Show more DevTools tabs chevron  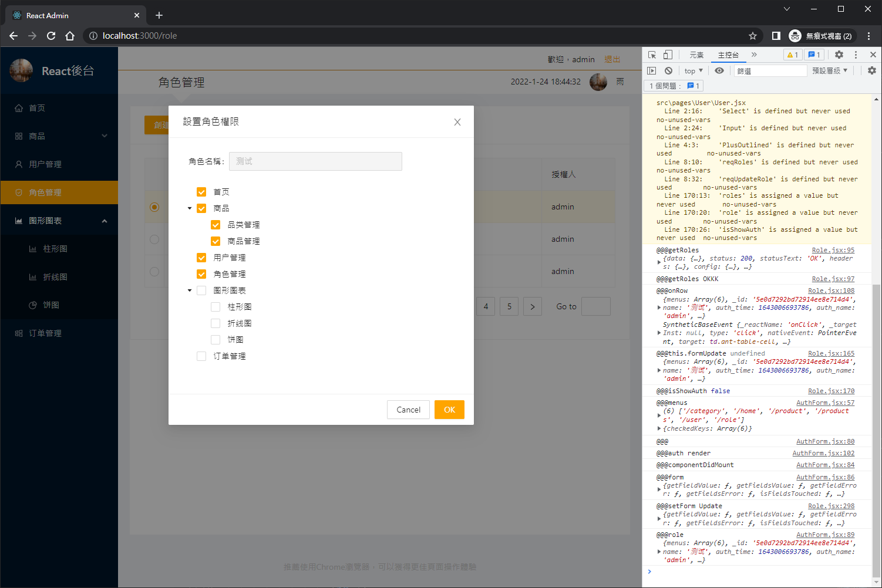(754, 55)
